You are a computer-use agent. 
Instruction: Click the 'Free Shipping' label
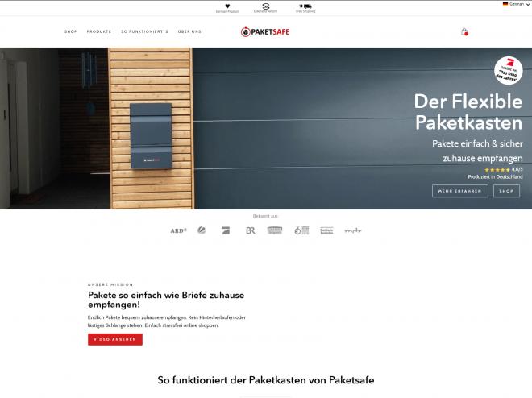[305, 11]
